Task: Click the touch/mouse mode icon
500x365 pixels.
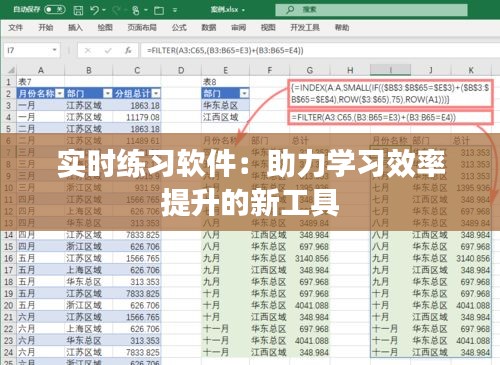Action: coord(136,10)
